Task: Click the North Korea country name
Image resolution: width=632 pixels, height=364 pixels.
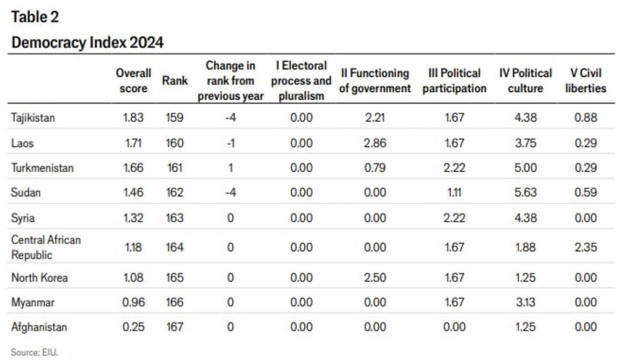Action: (x=39, y=277)
